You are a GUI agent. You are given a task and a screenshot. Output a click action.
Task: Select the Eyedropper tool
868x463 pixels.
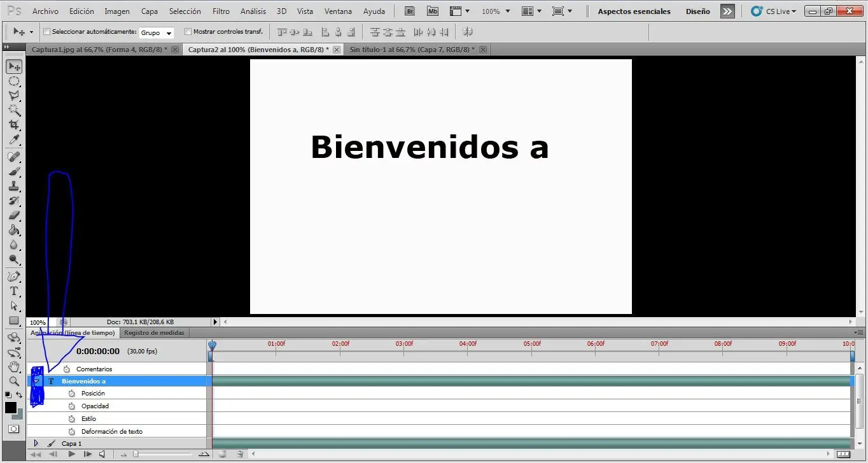[x=14, y=139]
